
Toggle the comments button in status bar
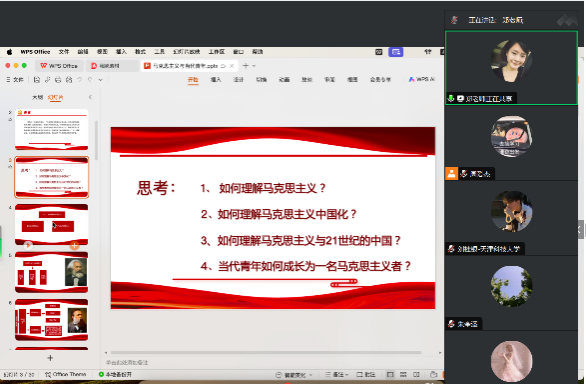(366, 375)
